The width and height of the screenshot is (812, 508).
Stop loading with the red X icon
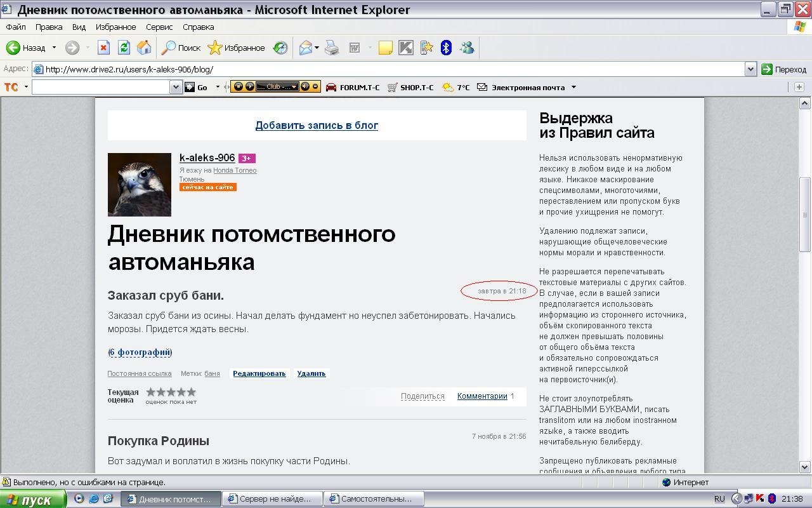[x=103, y=48]
